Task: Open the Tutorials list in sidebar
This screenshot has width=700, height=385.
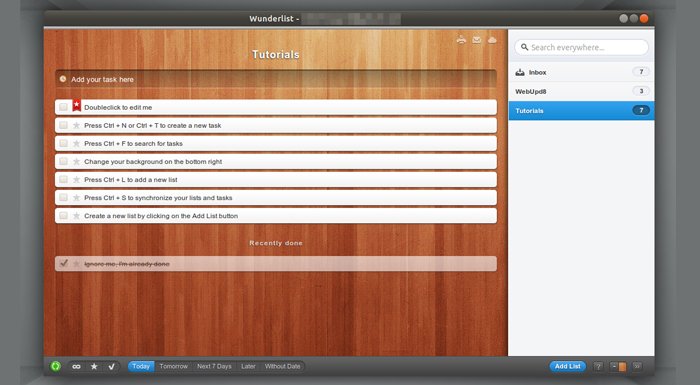Action: pos(581,111)
